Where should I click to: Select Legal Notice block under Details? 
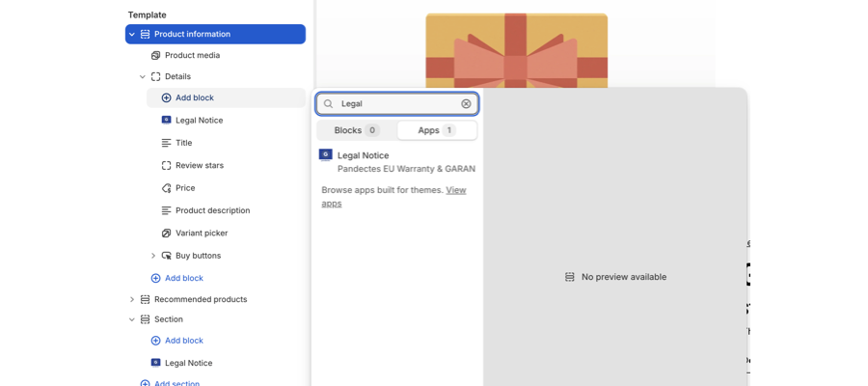click(200, 121)
